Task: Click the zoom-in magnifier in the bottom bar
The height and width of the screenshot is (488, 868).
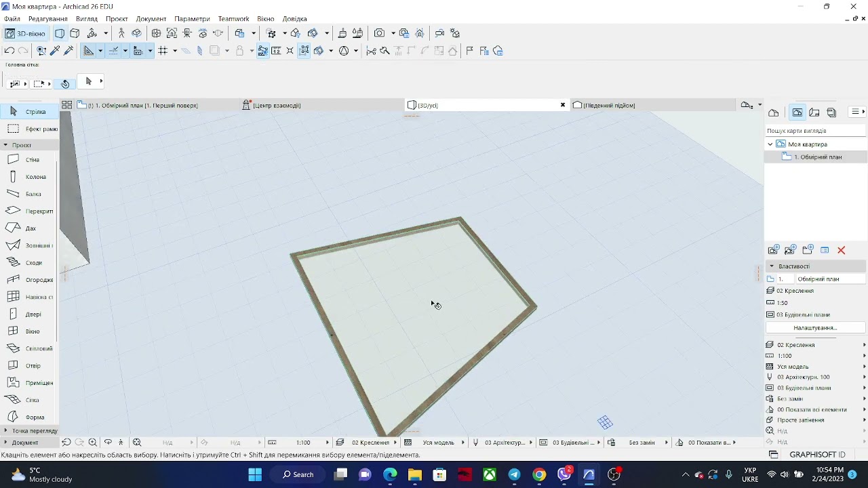Action: [x=93, y=443]
